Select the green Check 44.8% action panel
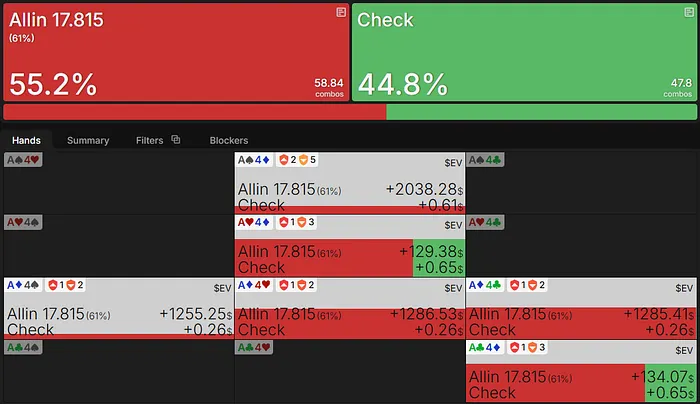700x404 pixels. (x=524, y=52)
